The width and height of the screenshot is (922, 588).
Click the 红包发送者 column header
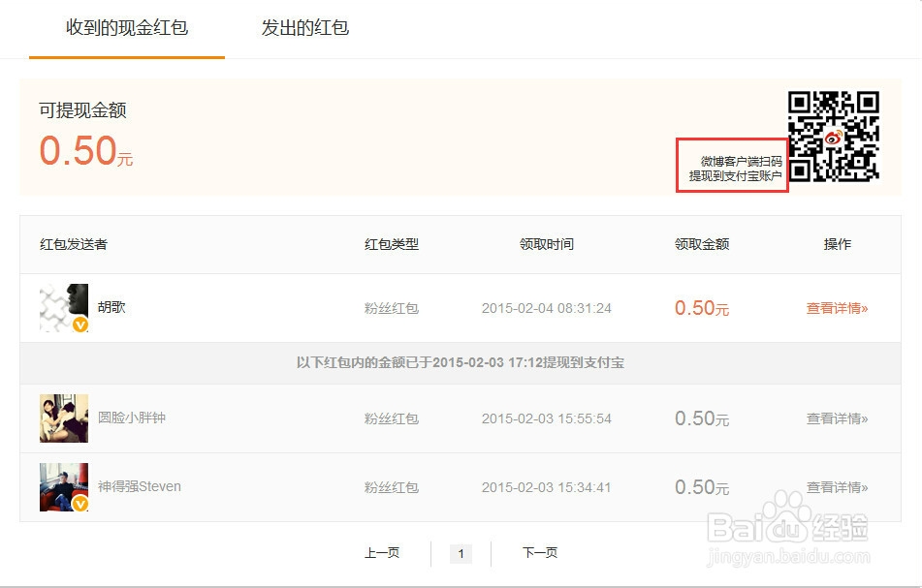point(74,244)
